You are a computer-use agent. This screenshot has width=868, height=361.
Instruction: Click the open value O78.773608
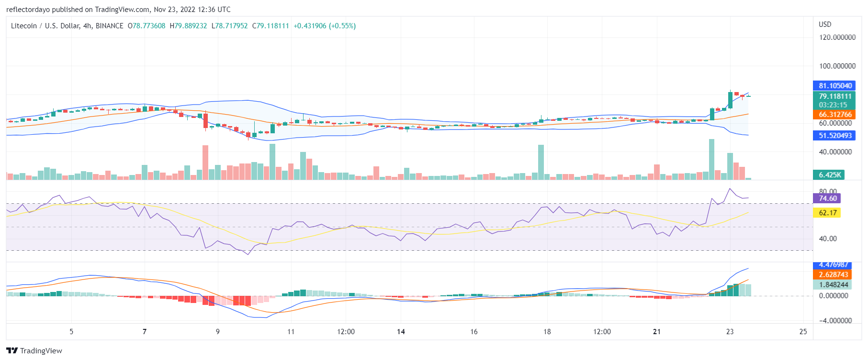click(x=147, y=26)
